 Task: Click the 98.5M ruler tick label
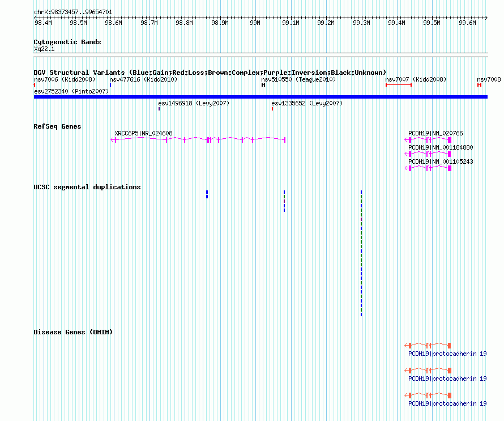pyautogui.click(x=78, y=23)
